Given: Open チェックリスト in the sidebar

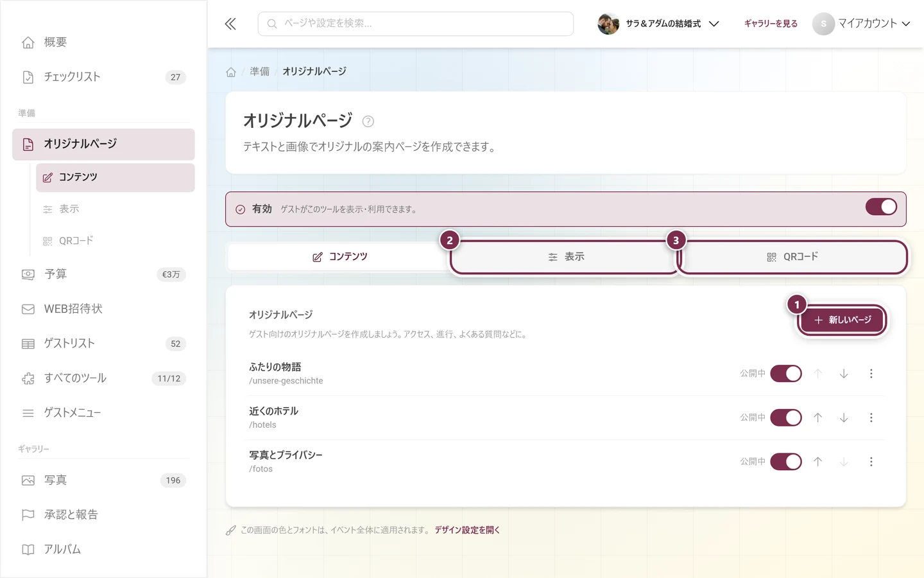Looking at the screenshot, I should 103,77.
